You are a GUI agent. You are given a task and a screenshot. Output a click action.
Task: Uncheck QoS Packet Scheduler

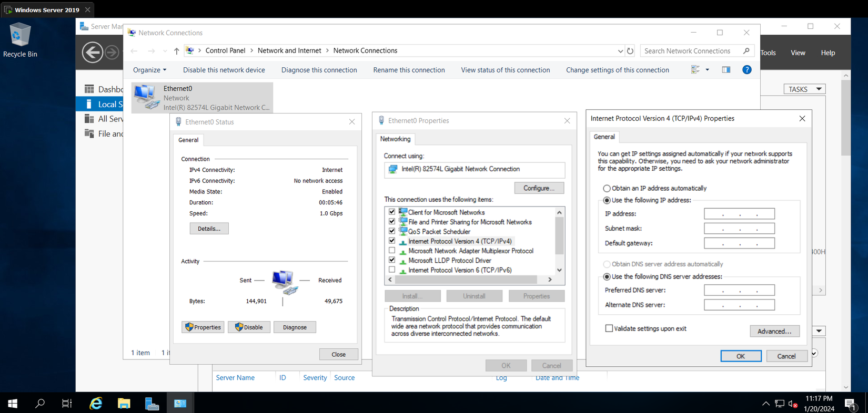[392, 231]
